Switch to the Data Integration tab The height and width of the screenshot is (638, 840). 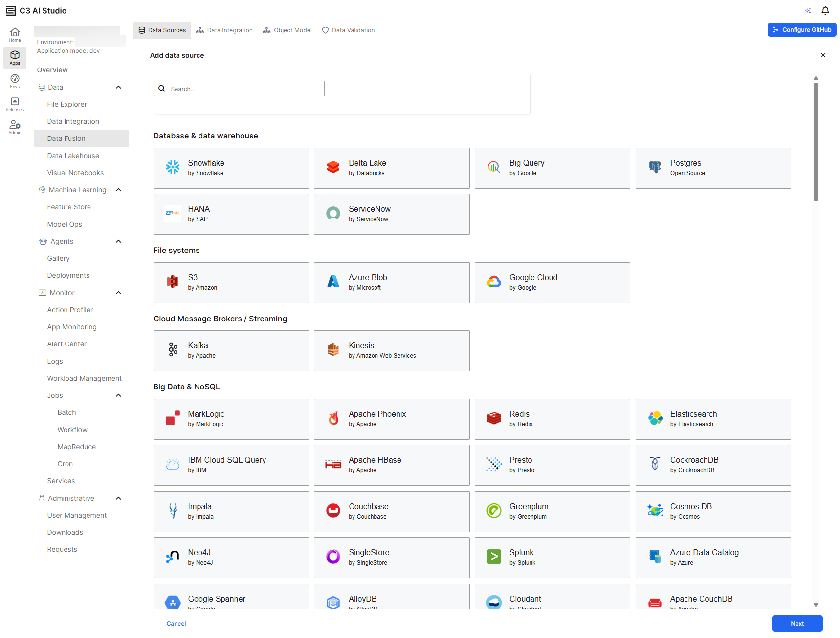(224, 30)
